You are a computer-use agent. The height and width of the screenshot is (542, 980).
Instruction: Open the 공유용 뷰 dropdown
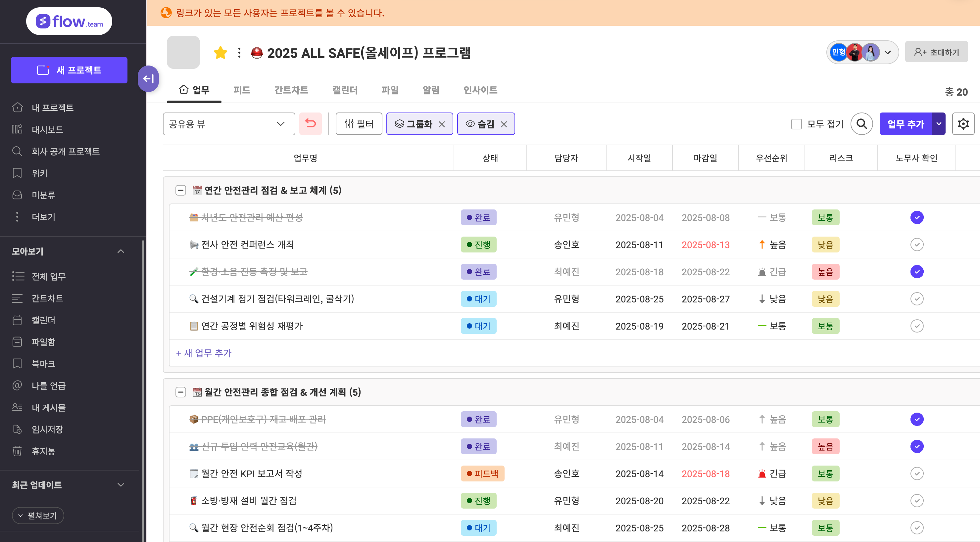[x=229, y=124]
